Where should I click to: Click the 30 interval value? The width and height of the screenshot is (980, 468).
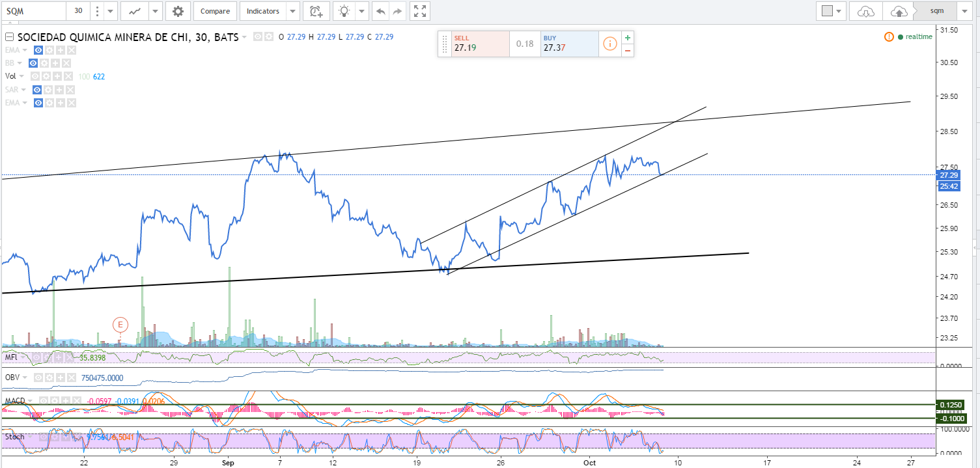78,11
